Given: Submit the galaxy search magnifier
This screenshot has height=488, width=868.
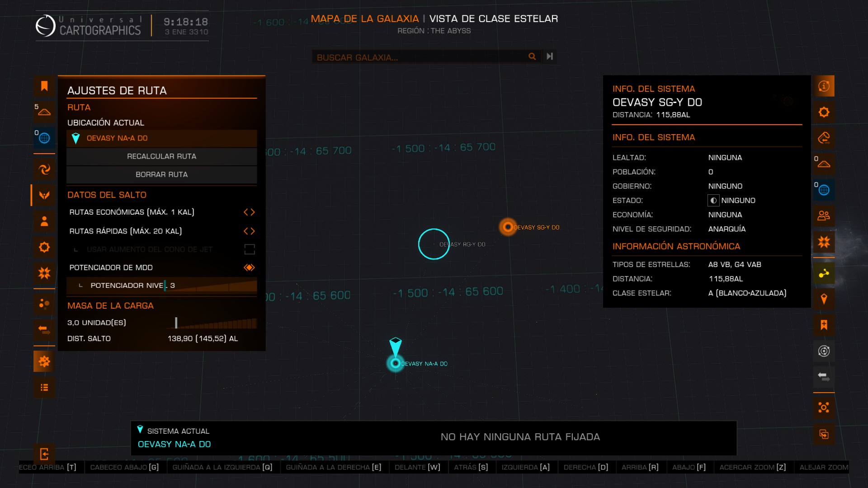Looking at the screenshot, I should (x=532, y=56).
